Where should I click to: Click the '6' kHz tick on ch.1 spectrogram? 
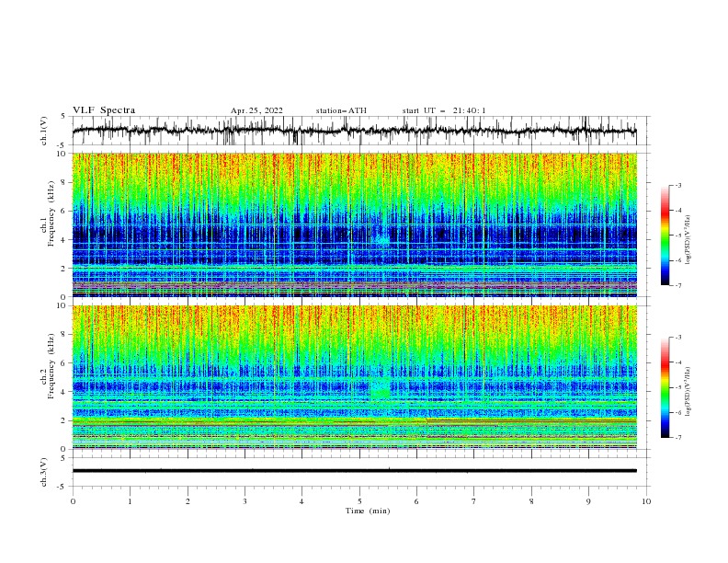tap(65, 211)
